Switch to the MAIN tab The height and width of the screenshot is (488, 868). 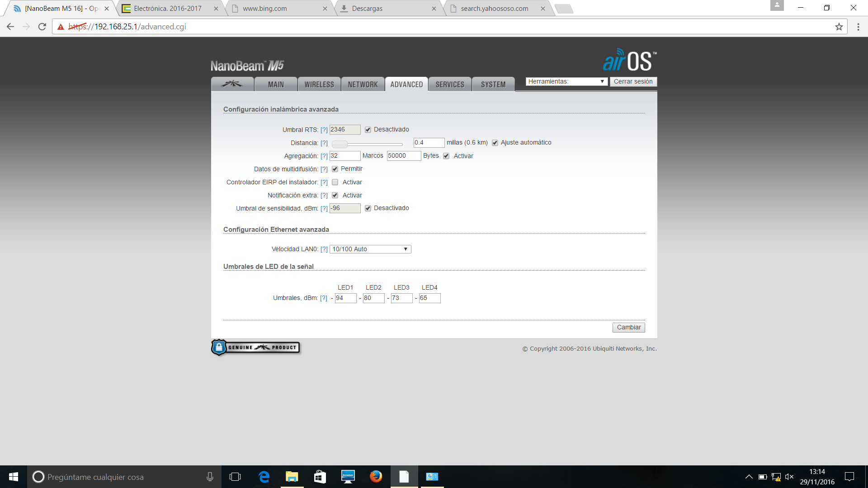point(276,84)
